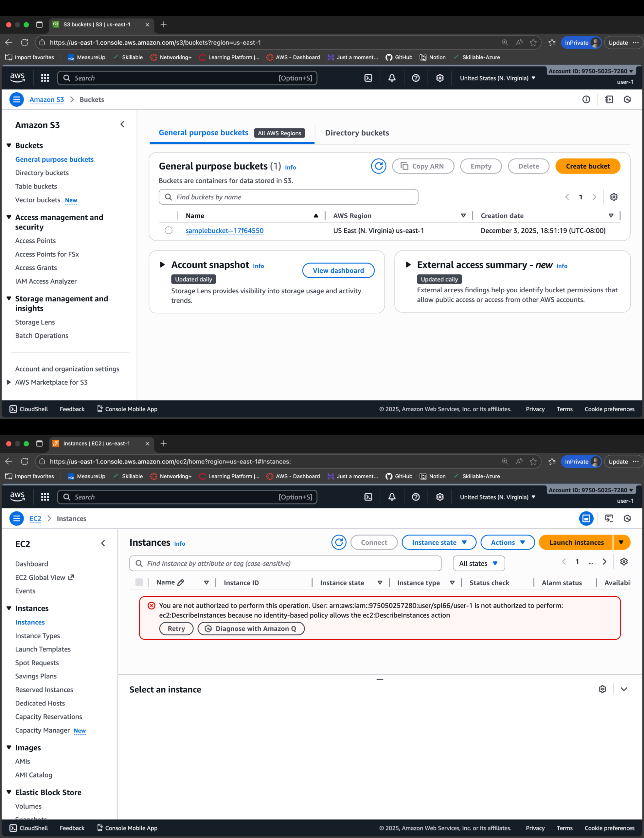Expand the Account snapshot section
The image size is (644, 838).
pos(162,264)
